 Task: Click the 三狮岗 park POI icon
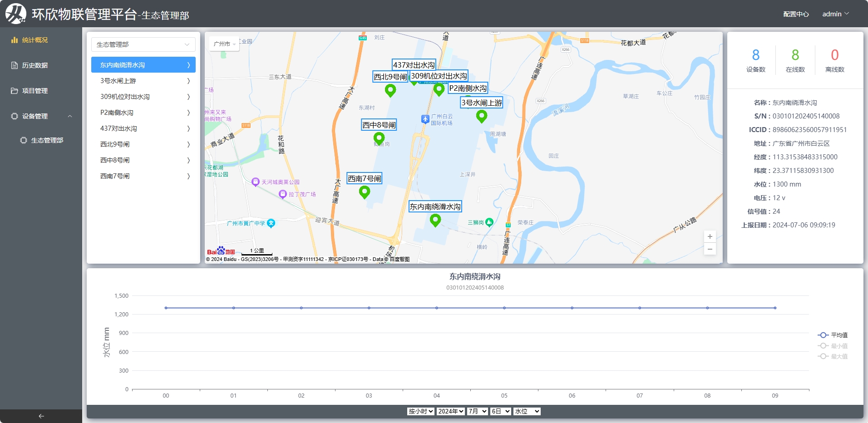pos(489,222)
